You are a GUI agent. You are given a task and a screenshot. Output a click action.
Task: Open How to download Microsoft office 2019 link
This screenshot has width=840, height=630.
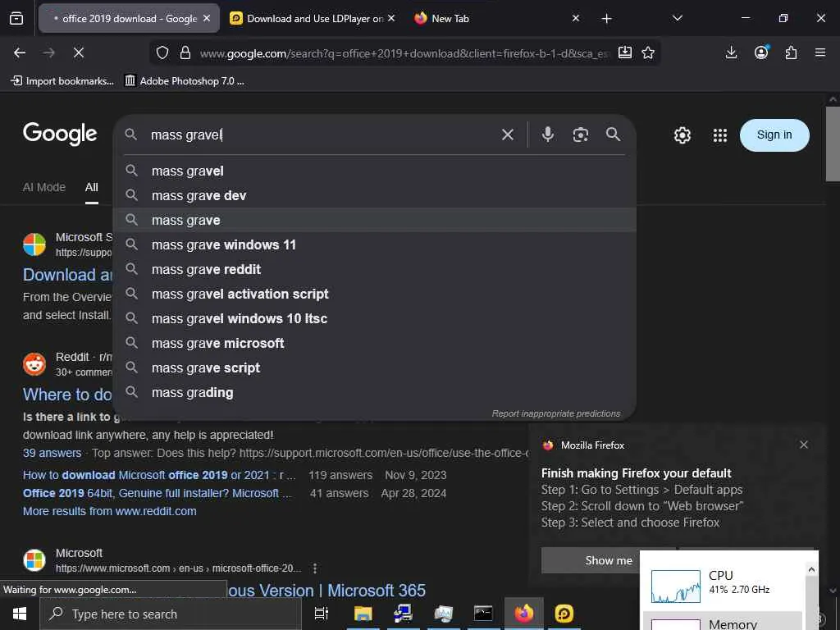click(159, 475)
